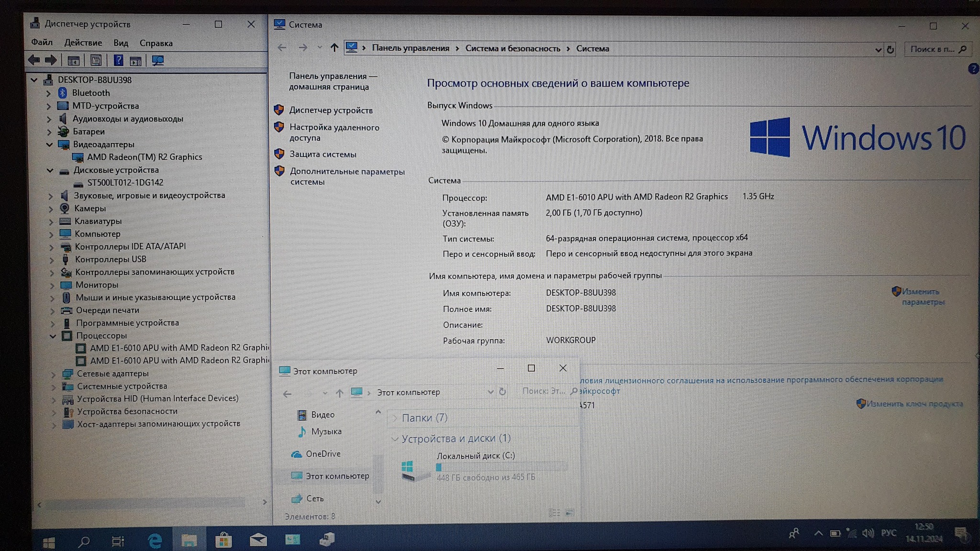Select ST500LT012-1DG142 disk in the device tree
The height and width of the screenshot is (551, 980).
tap(125, 183)
